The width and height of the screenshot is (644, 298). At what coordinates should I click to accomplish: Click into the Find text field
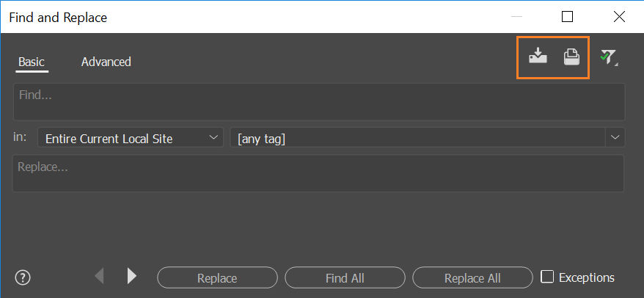pos(318,102)
